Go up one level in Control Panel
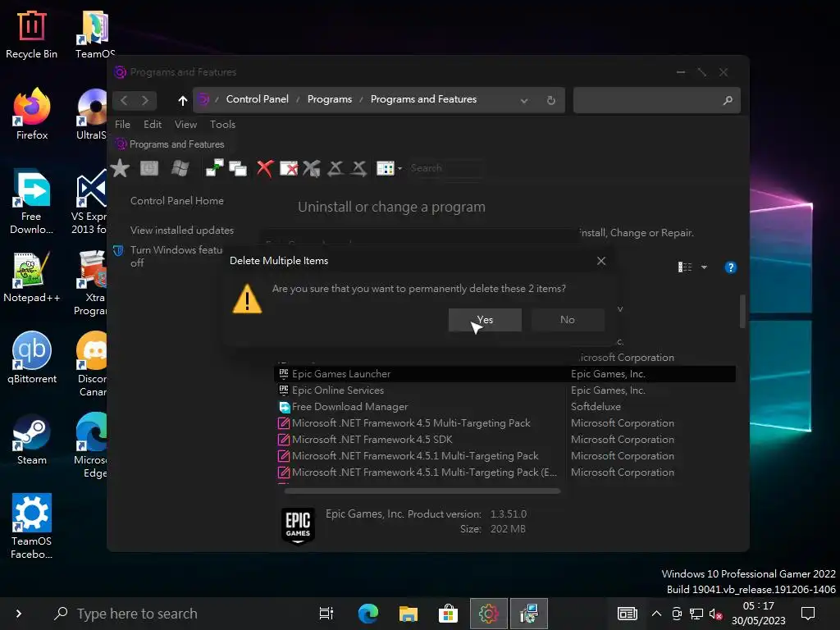Screen dimensions: 840x630 pyautogui.click(x=183, y=100)
